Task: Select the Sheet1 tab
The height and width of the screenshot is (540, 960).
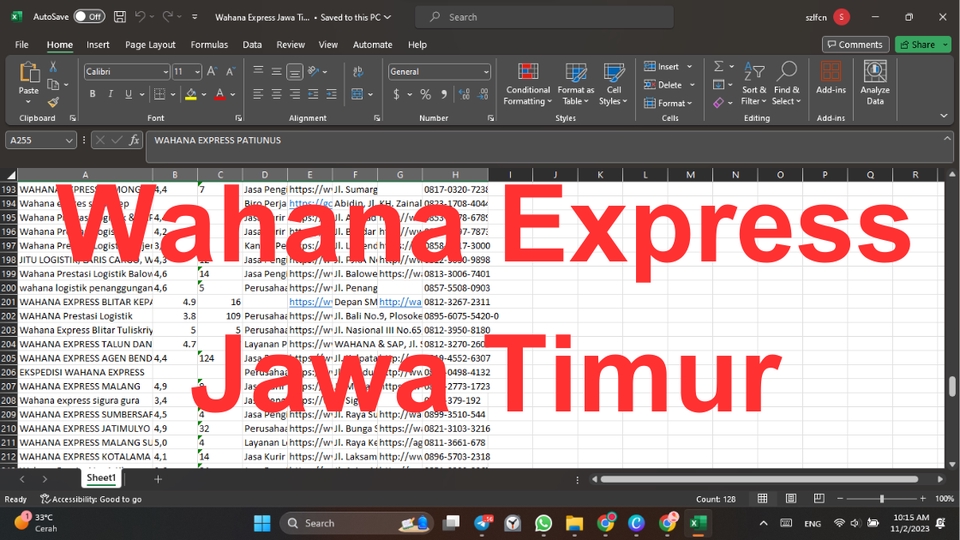Action: pyautogui.click(x=101, y=478)
